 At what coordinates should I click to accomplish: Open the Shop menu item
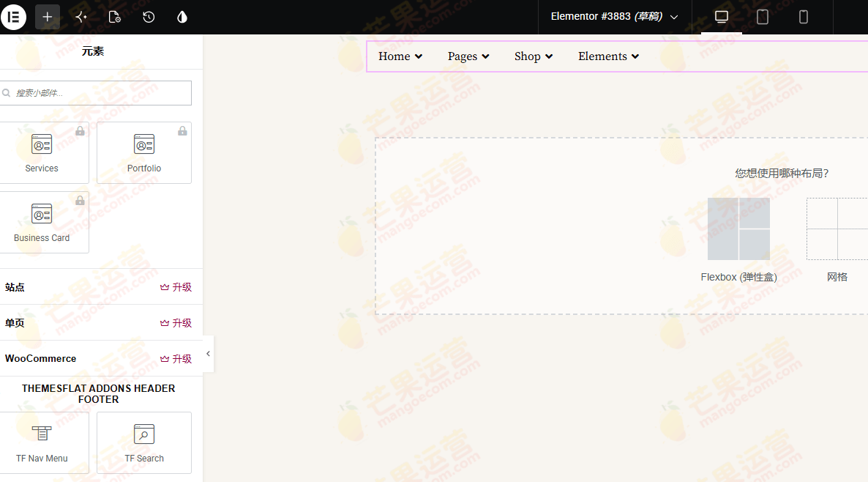(534, 56)
